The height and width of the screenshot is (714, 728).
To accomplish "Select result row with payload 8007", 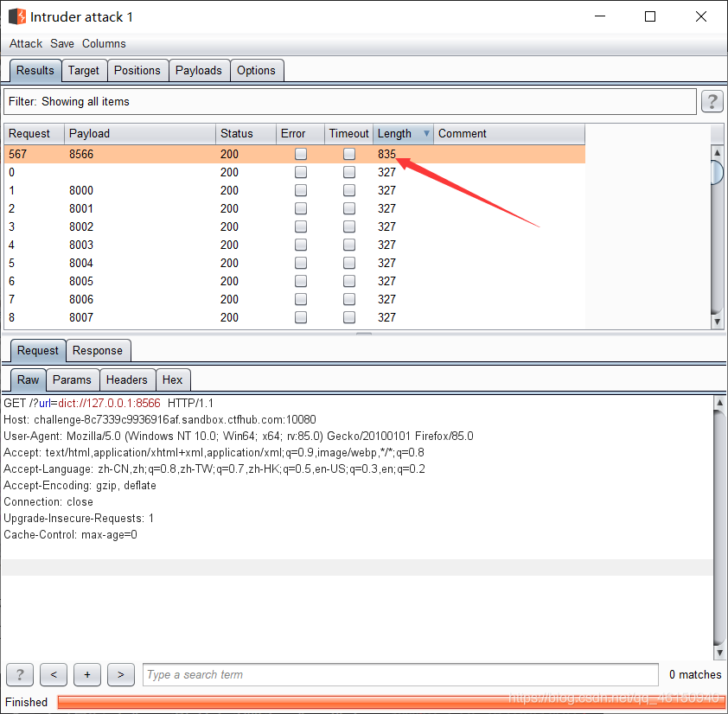I will pyautogui.click(x=294, y=317).
